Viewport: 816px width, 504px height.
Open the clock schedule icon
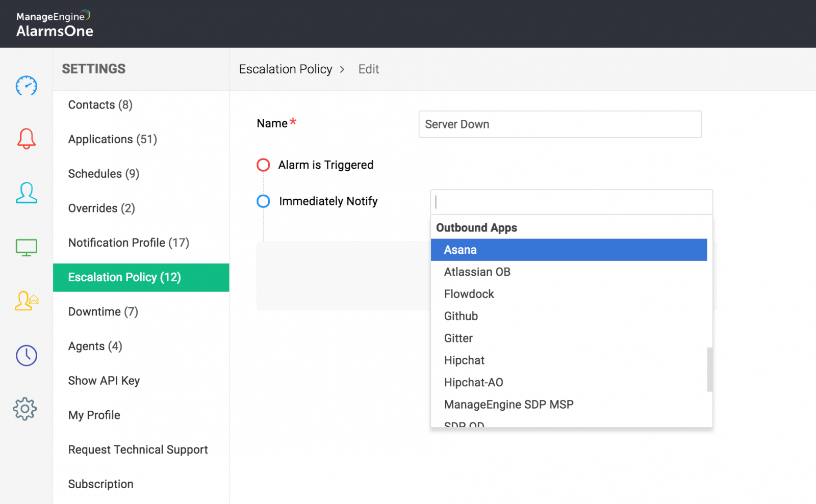[x=27, y=355]
